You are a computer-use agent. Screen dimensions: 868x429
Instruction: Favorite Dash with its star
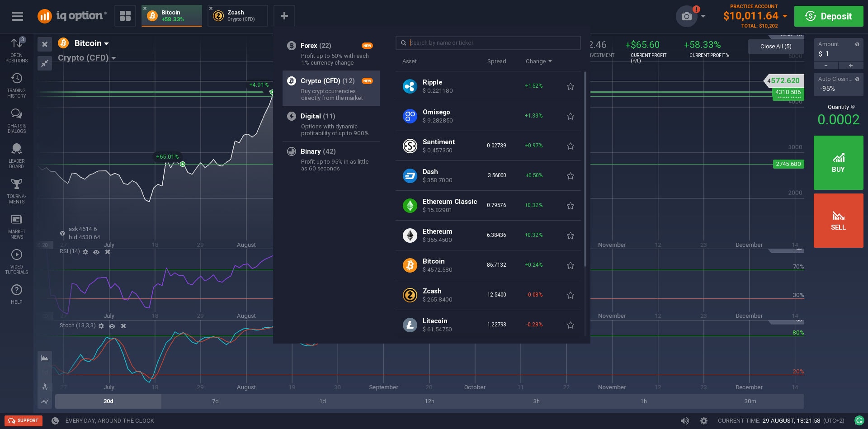571,176
